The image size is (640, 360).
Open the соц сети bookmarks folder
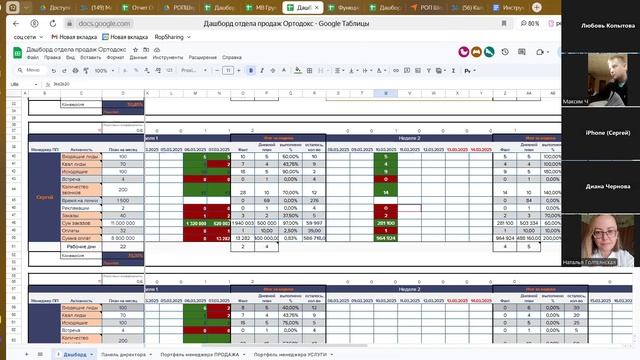[28, 37]
